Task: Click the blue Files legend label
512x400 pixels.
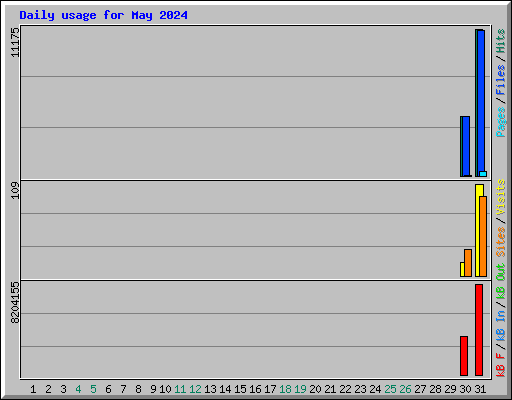Action: [501, 80]
